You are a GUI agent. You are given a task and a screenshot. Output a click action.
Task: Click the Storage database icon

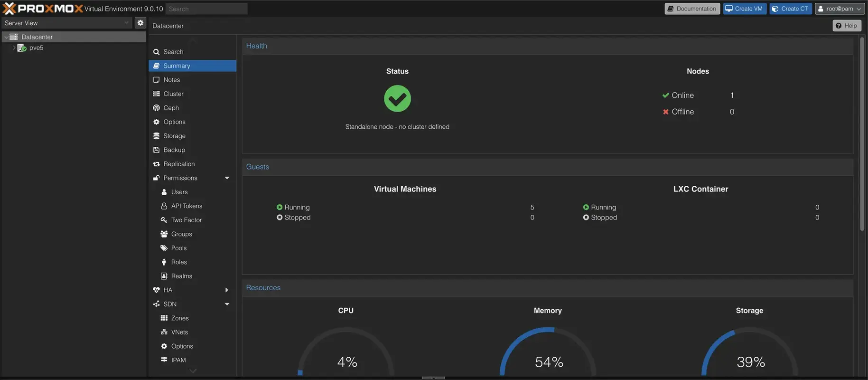tap(156, 136)
